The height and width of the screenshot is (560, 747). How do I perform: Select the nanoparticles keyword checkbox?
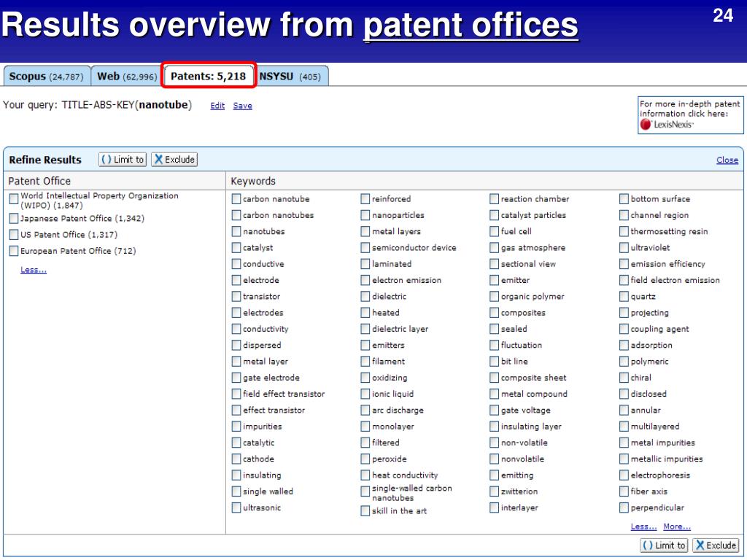click(x=365, y=215)
